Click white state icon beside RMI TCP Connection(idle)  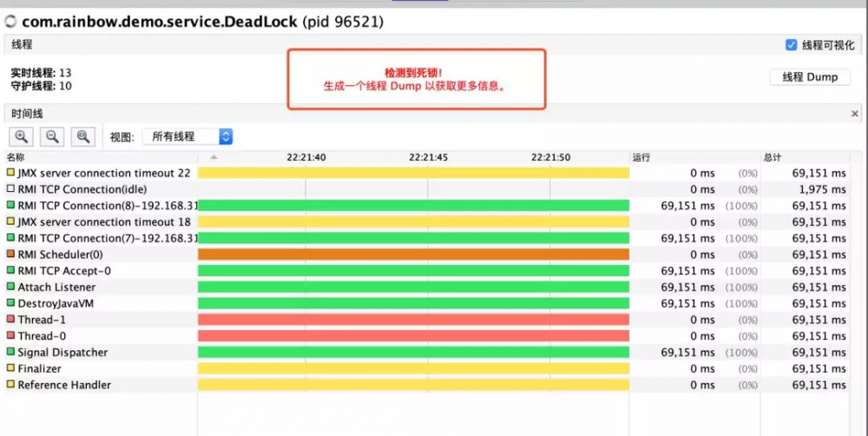10,188
